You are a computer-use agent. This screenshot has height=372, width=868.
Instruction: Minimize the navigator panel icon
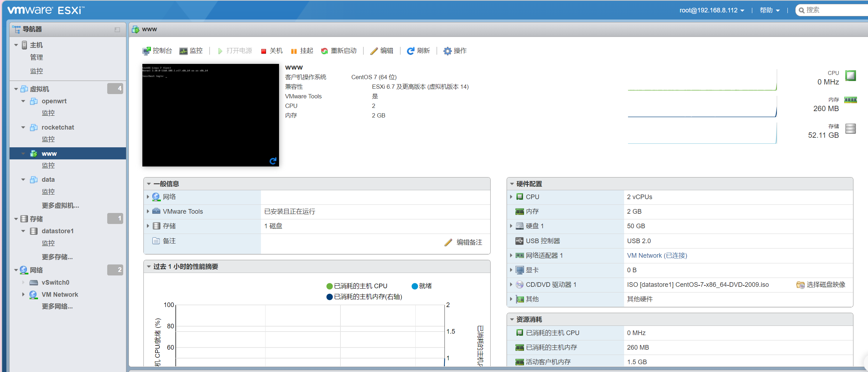pos(117,29)
